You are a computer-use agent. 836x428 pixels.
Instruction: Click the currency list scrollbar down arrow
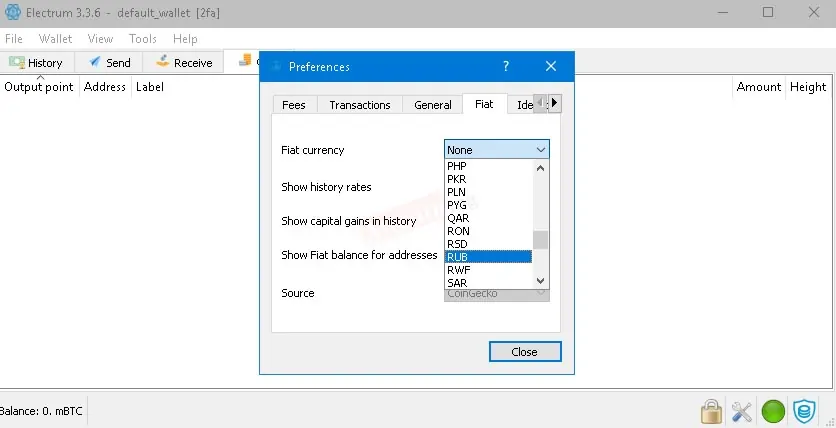[541, 281]
